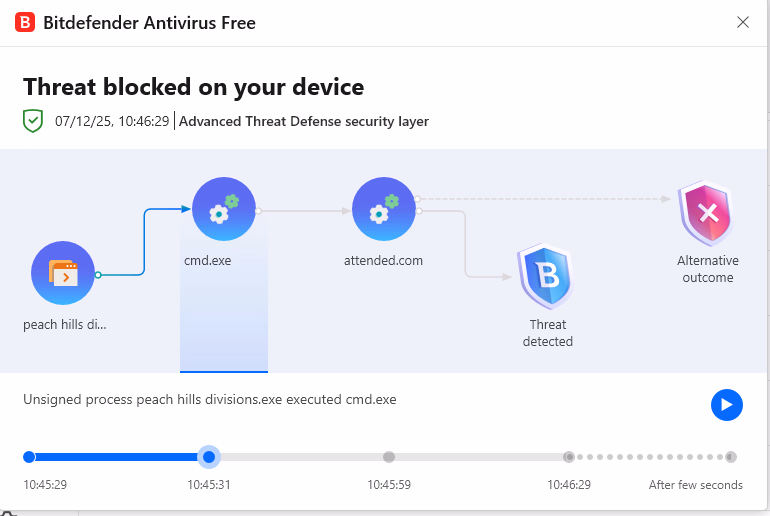
Task: Click the current 10:45:31 timeline handle
Action: 208,457
